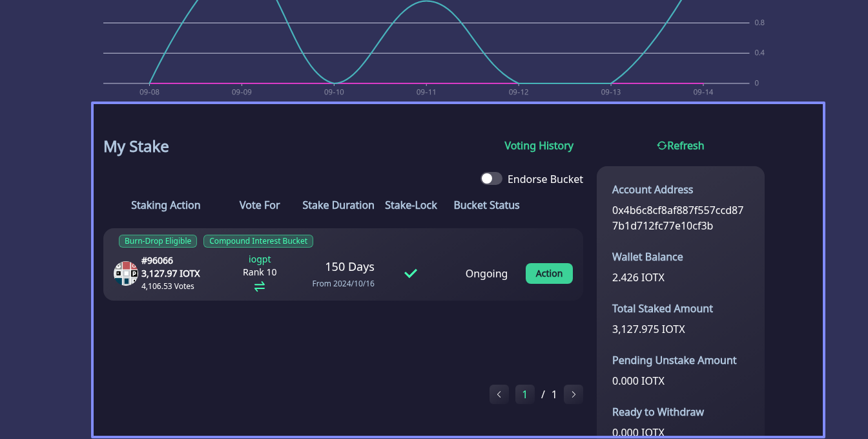Click the swap arrows icon under Rank 10

pos(259,286)
